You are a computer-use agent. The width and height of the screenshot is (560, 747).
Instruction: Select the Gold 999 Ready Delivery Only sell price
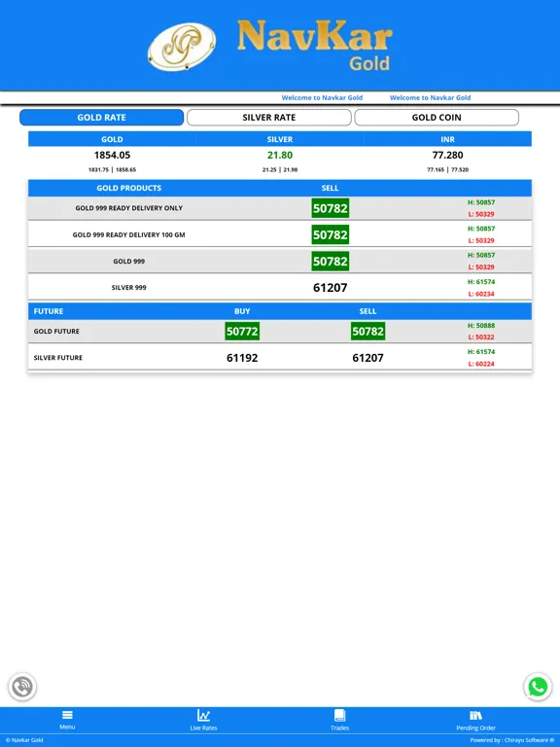[x=330, y=208]
